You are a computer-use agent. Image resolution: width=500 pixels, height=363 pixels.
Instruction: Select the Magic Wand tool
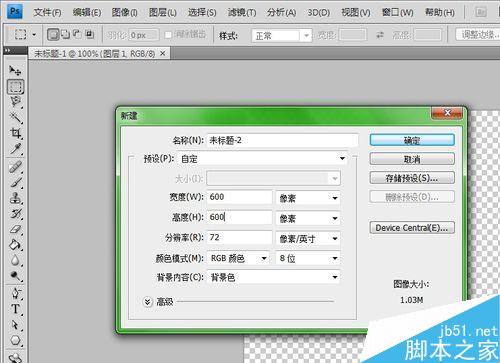pos(15,117)
